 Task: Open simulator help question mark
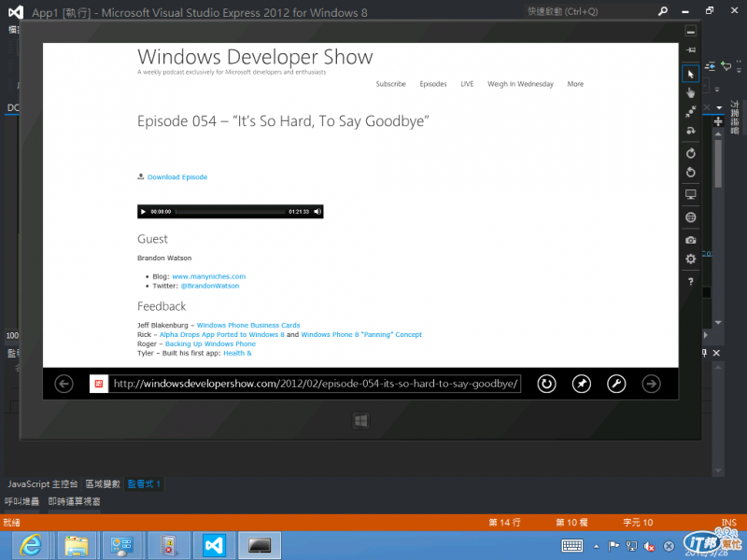point(690,282)
